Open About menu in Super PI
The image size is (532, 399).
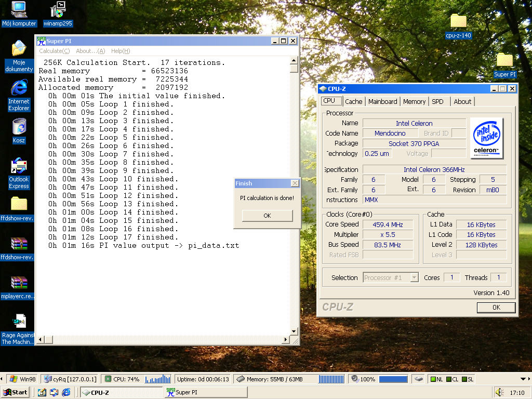[90, 51]
